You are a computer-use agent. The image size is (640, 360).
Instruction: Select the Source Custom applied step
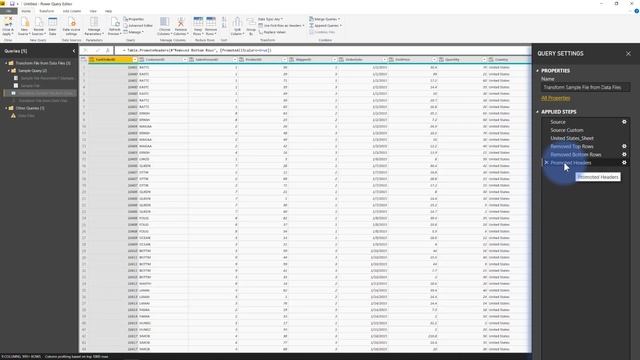[x=567, y=130]
